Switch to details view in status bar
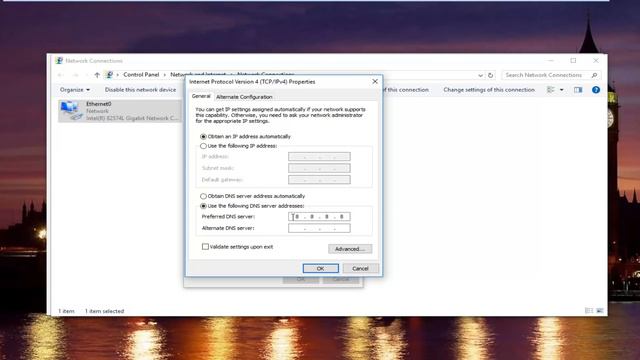 [589, 311]
